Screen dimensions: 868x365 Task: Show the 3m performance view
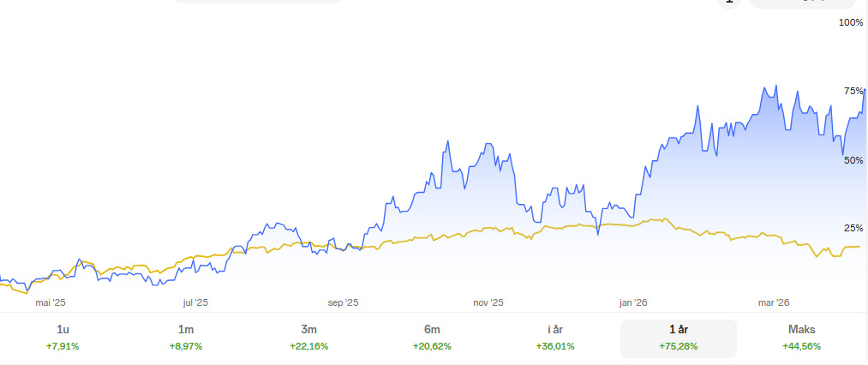tap(308, 338)
